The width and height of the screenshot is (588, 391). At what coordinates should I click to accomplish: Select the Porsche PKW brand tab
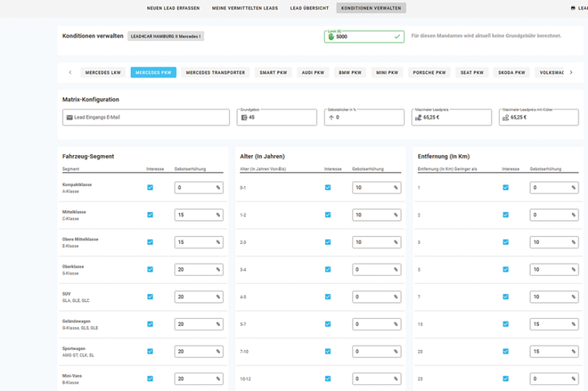[430, 73]
